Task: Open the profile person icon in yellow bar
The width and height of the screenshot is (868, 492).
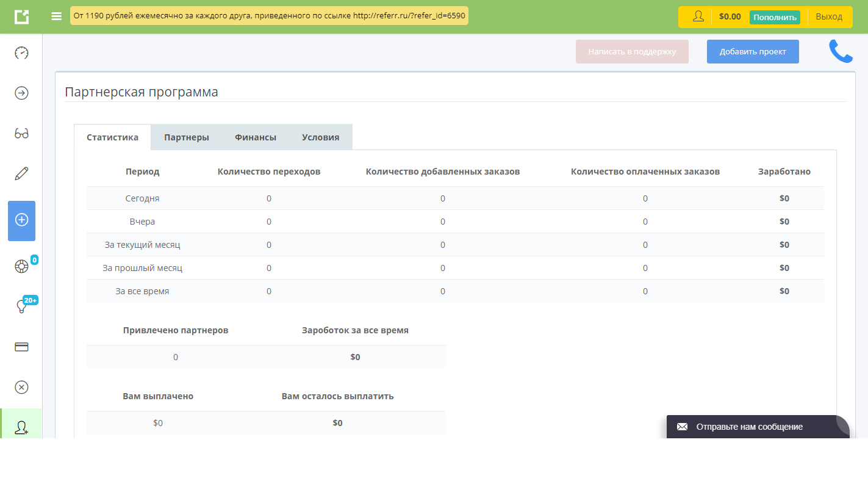Action: (x=697, y=16)
